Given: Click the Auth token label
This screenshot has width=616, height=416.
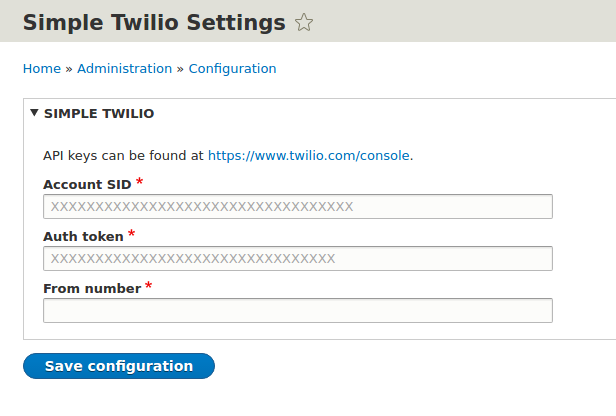Looking at the screenshot, I should pyautogui.click(x=83, y=236).
